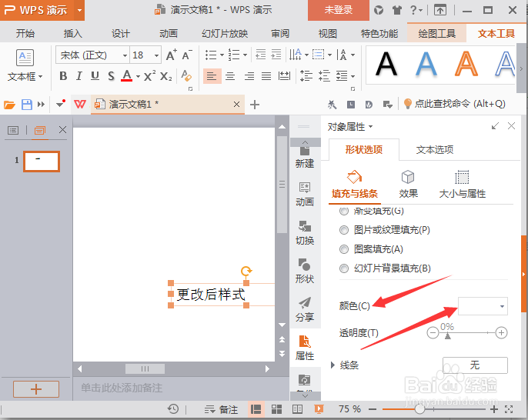
Task: Toggle 备注 notes pane in status bar
Action: point(221,409)
